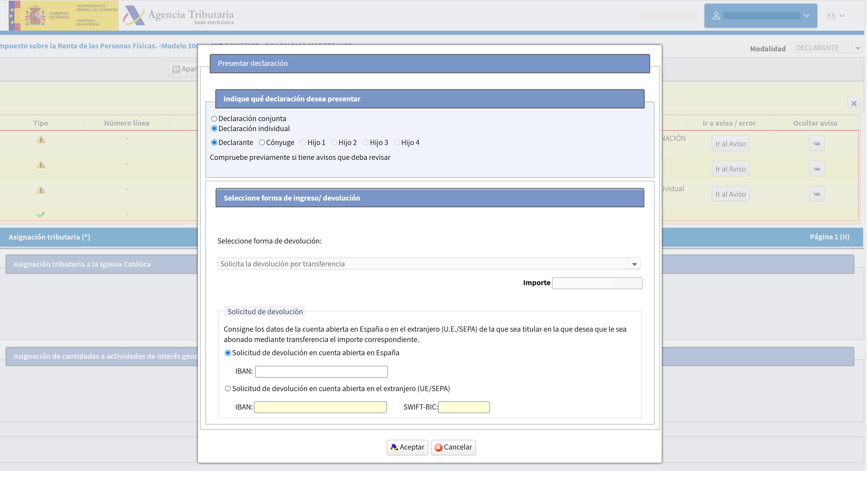Click the X icon to close the avisos panel
Image resolution: width=868 pixels, height=487 pixels.
click(x=854, y=103)
